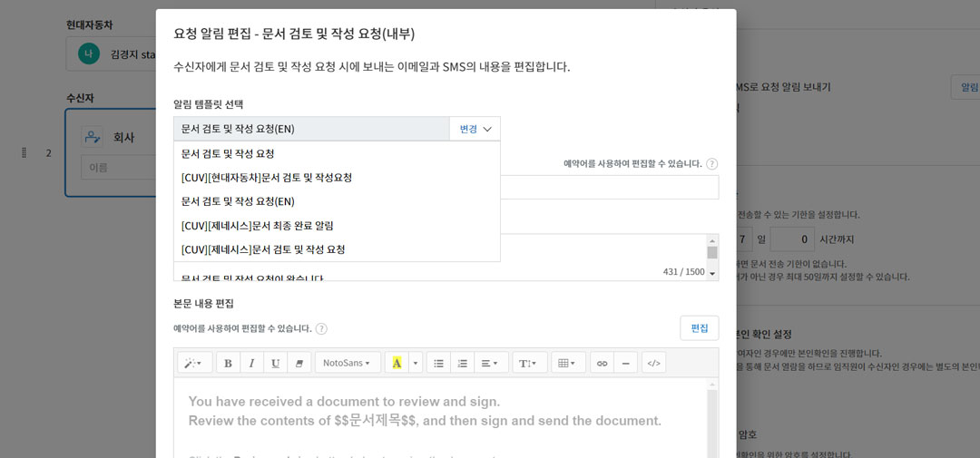Click the hours field showing 0
980x458 pixels.
(x=793, y=239)
